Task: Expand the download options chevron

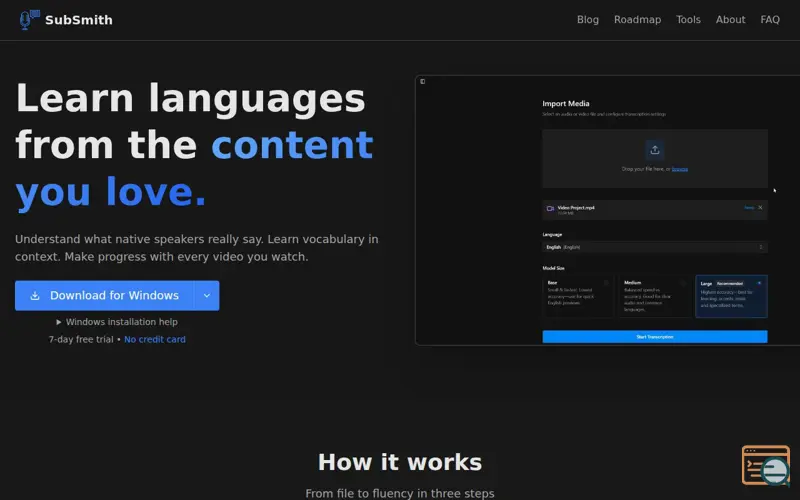Action: tap(207, 295)
